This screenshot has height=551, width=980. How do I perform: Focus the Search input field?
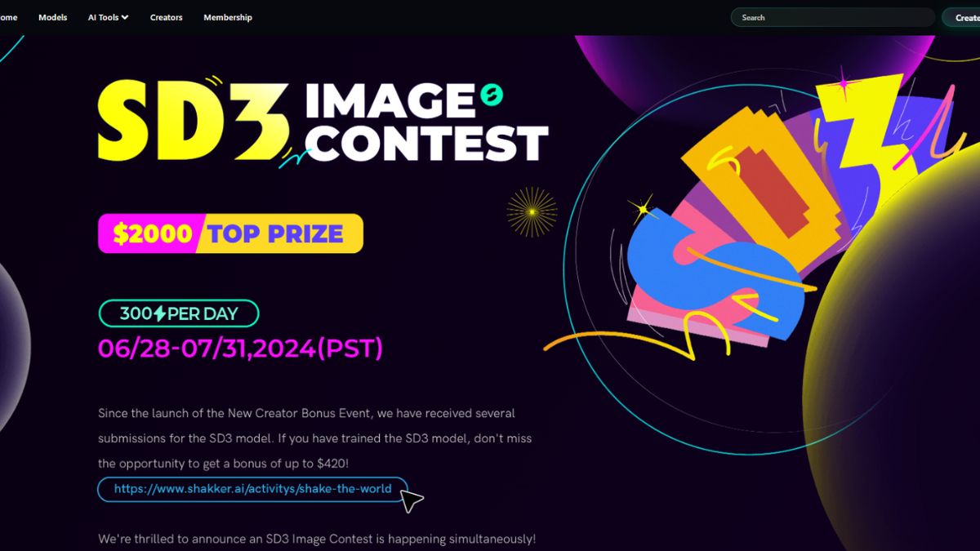833,17
